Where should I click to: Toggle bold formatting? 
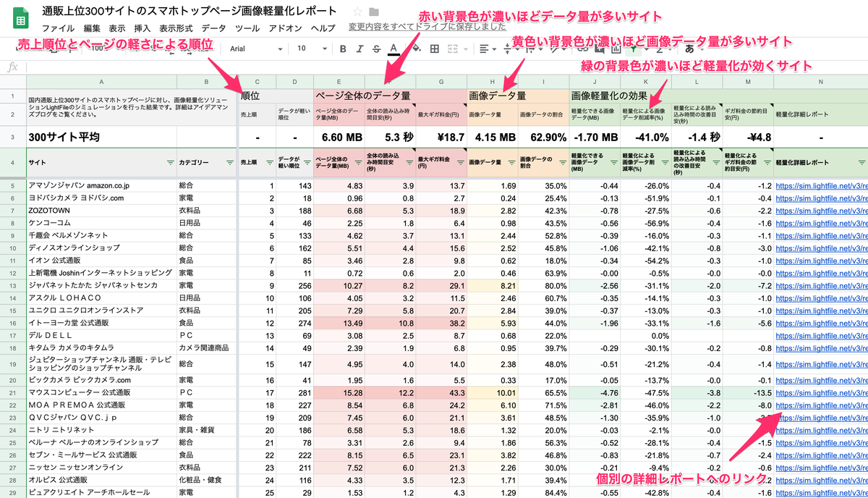[x=343, y=49]
